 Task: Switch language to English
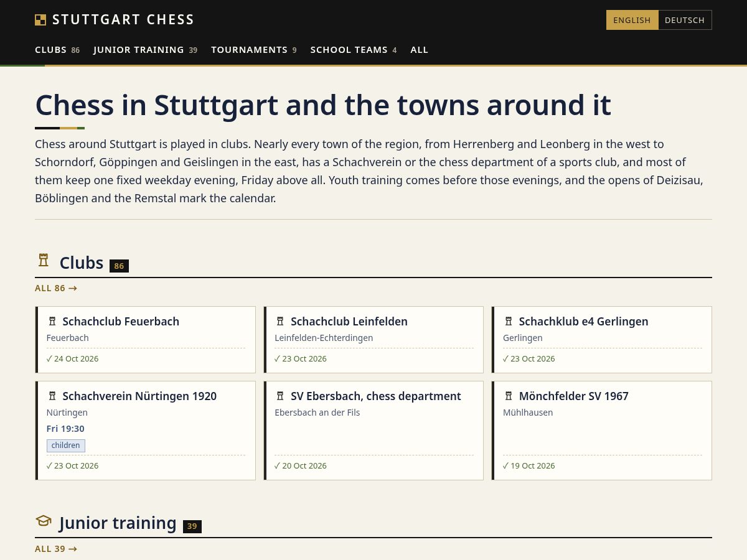pos(632,20)
